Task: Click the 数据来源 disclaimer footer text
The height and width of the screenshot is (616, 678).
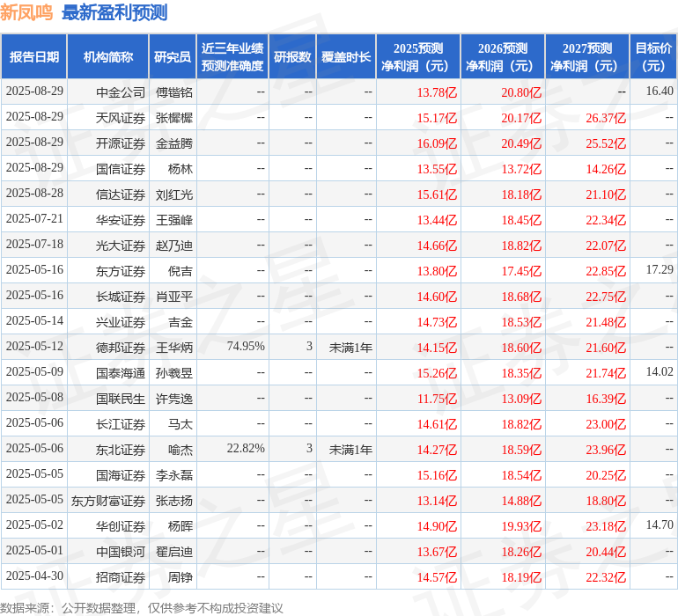Action: coord(142,608)
